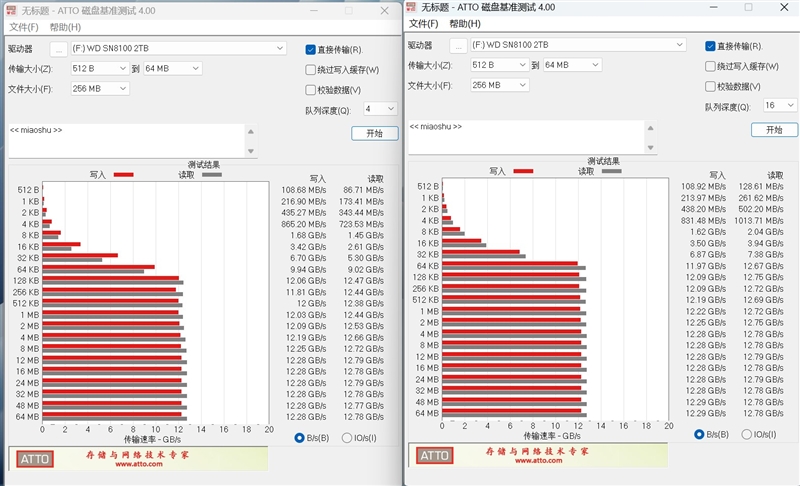Expand 64 MB transfer size dropdown in left window

(x=172, y=68)
